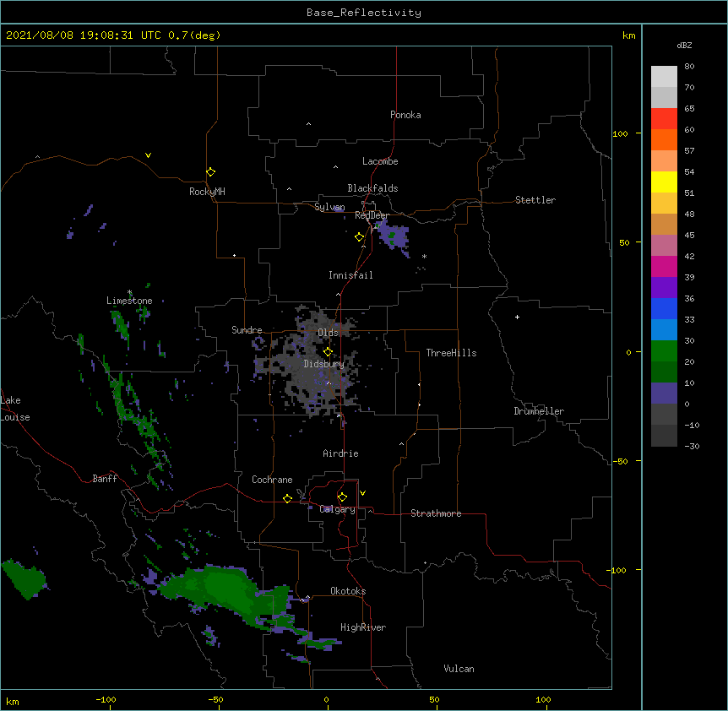Image resolution: width=728 pixels, height=711 pixels.
Task: Click the 65 dBZ red color swatch
Action: click(x=664, y=118)
